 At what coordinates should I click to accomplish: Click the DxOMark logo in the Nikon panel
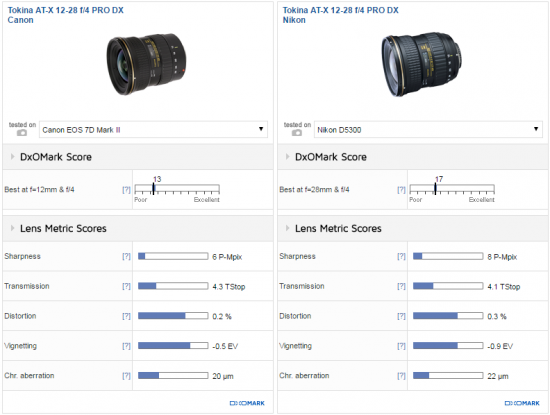[522, 403]
